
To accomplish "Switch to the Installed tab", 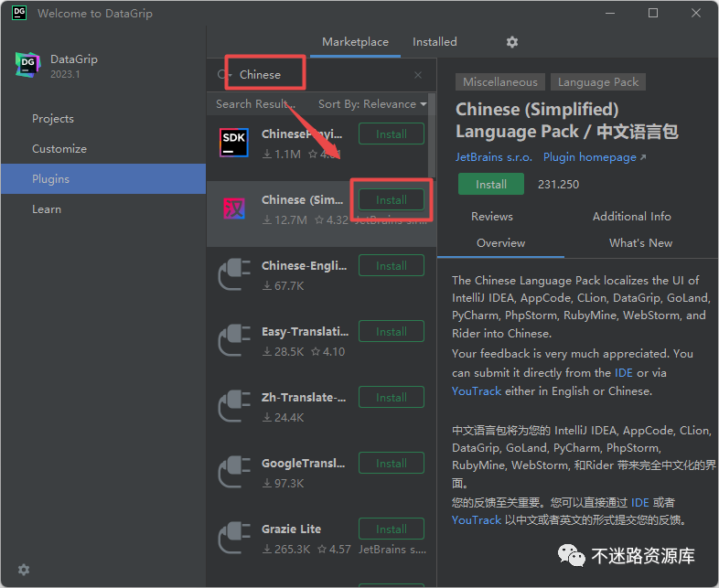I will pyautogui.click(x=435, y=42).
